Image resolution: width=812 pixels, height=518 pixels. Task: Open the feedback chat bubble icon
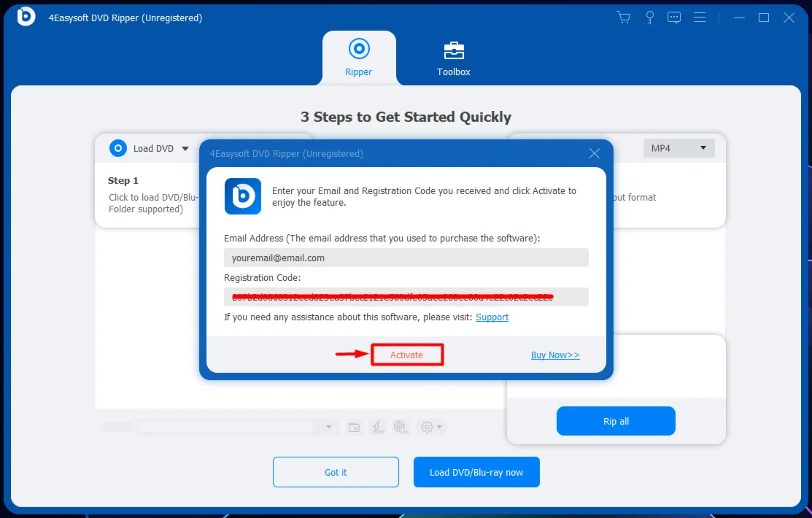pos(673,18)
